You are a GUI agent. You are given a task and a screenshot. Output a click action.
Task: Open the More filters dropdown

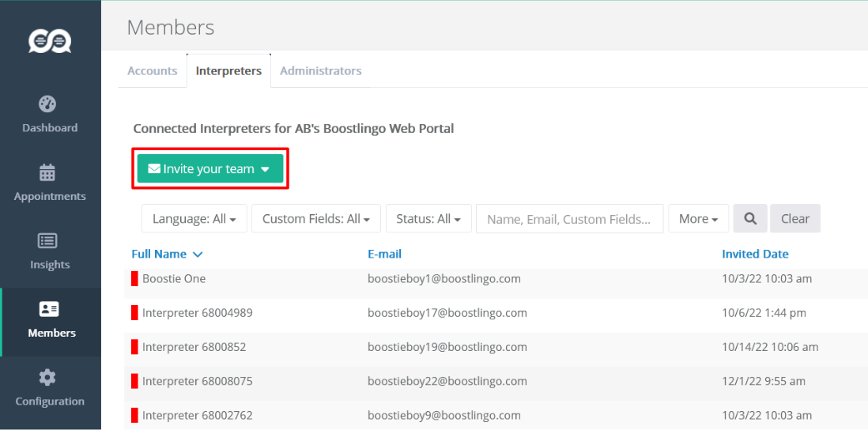[x=699, y=219]
